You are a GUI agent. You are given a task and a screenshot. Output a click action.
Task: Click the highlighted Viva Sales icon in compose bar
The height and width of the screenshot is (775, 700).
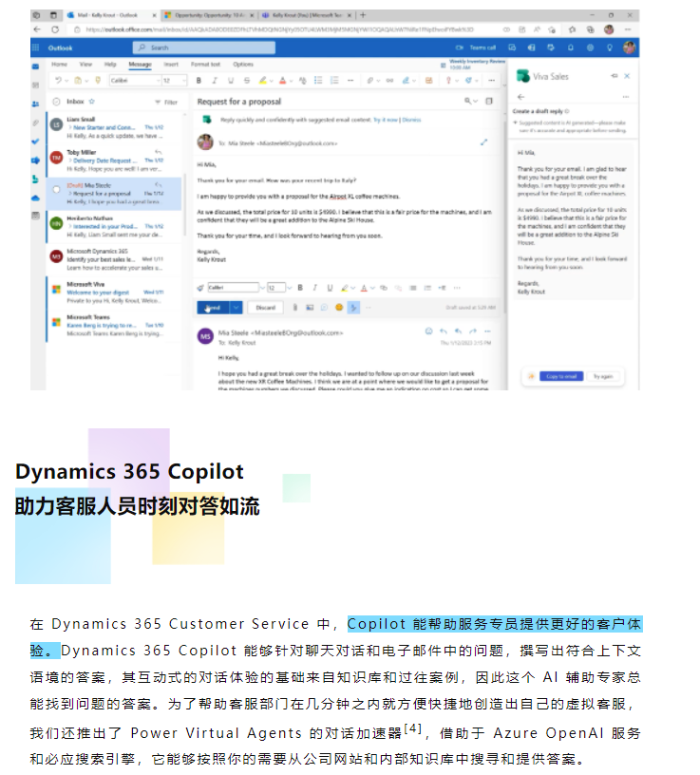coord(353,308)
